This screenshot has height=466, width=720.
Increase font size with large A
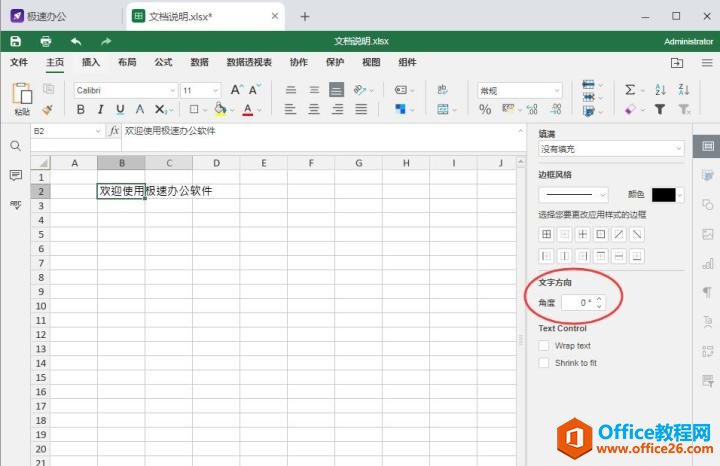pyautogui.click(x=236, y=90)
